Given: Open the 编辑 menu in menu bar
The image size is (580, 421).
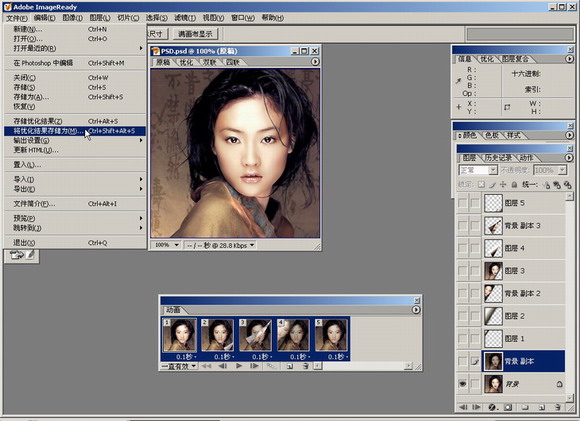Looking at the screenshot, I should tap(44, 18).
